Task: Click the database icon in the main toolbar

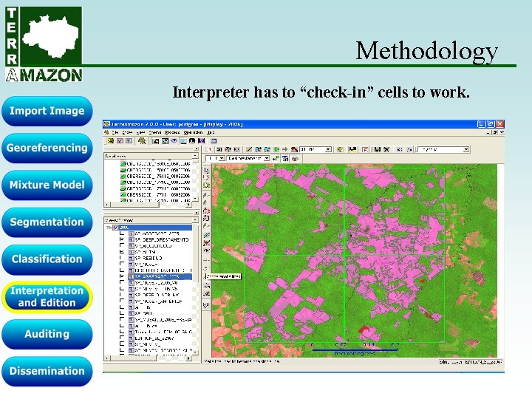Action: pos(110,141)
